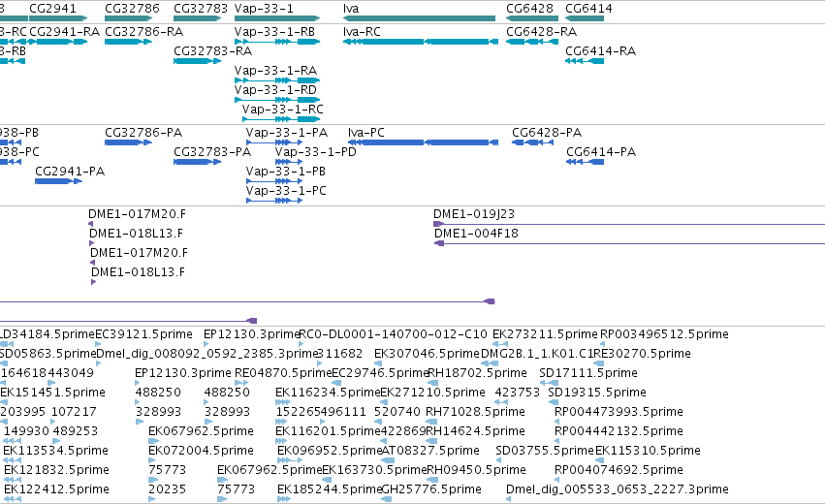Select the CG32783-PA protein feature
Screen dimensions: 825x504
click(x=198, y=162)
